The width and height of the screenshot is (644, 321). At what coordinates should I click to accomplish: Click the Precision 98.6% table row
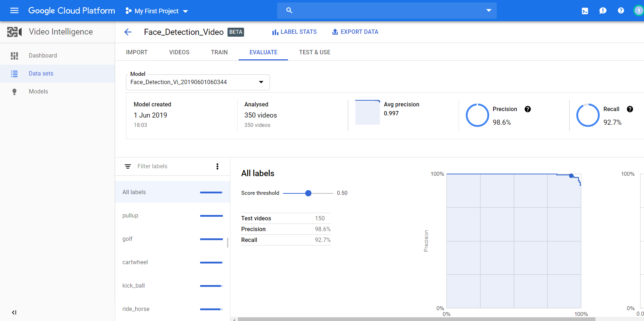286,229
